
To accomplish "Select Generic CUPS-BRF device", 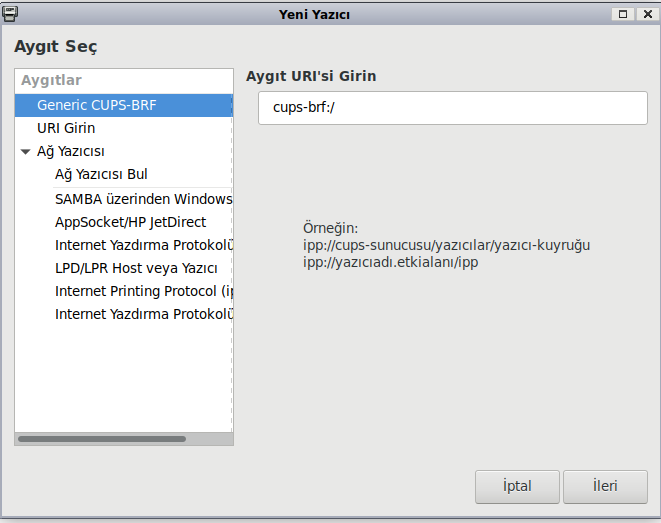I will point(97,105).
